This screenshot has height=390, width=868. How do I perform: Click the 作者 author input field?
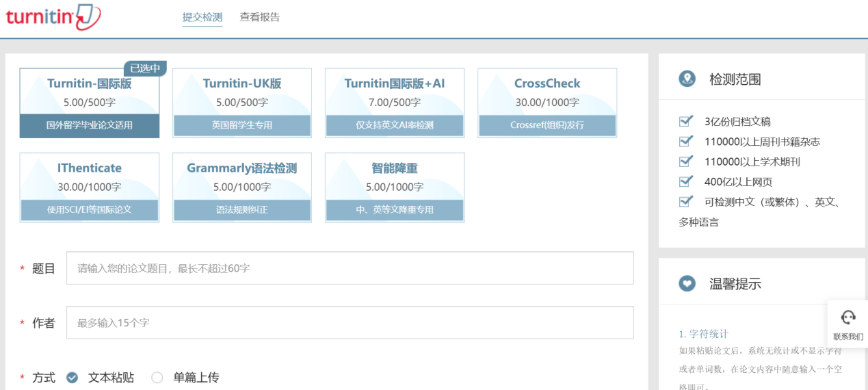tap(350, 322)
